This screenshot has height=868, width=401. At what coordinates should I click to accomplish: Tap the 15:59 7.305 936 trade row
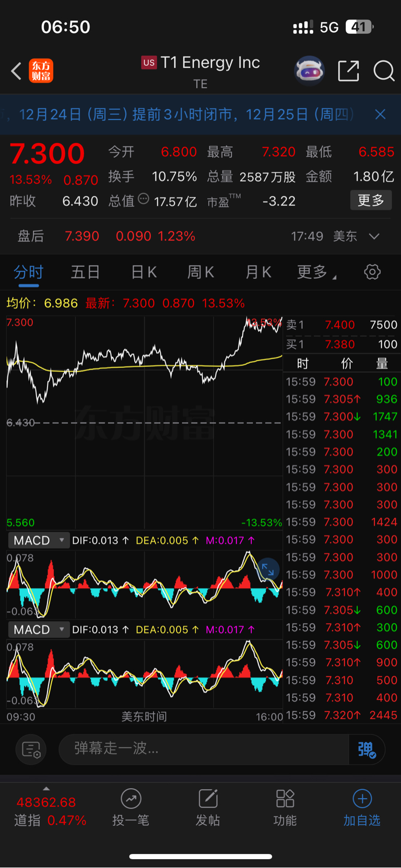point(341,399)
